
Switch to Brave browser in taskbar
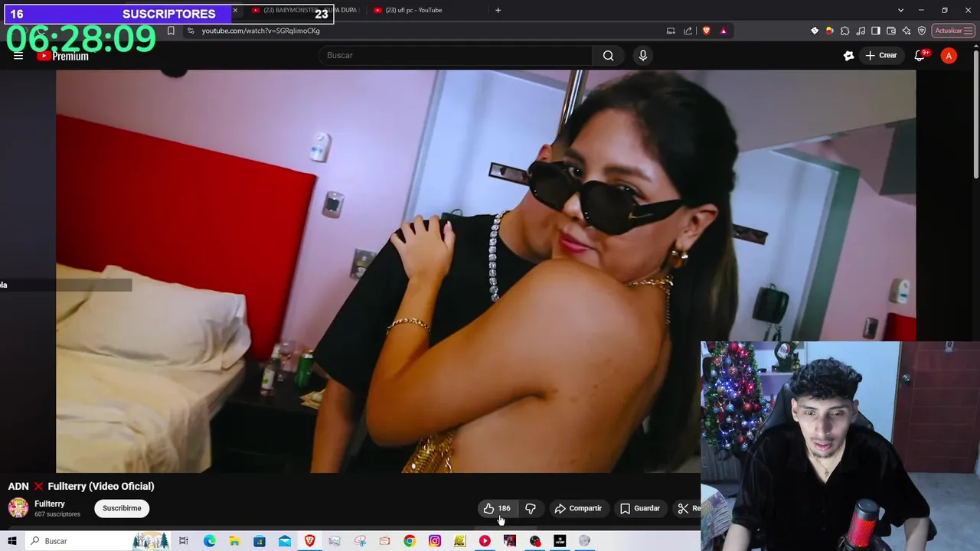coord(309,541)
